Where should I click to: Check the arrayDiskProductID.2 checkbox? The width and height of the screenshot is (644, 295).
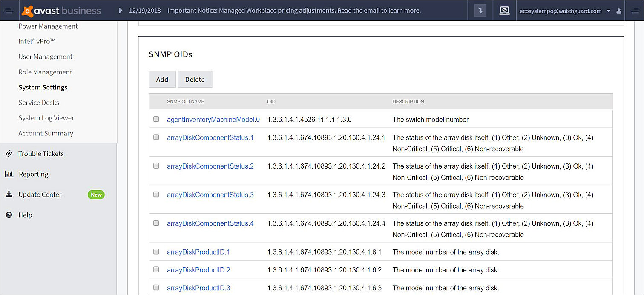tap(156, 269)
